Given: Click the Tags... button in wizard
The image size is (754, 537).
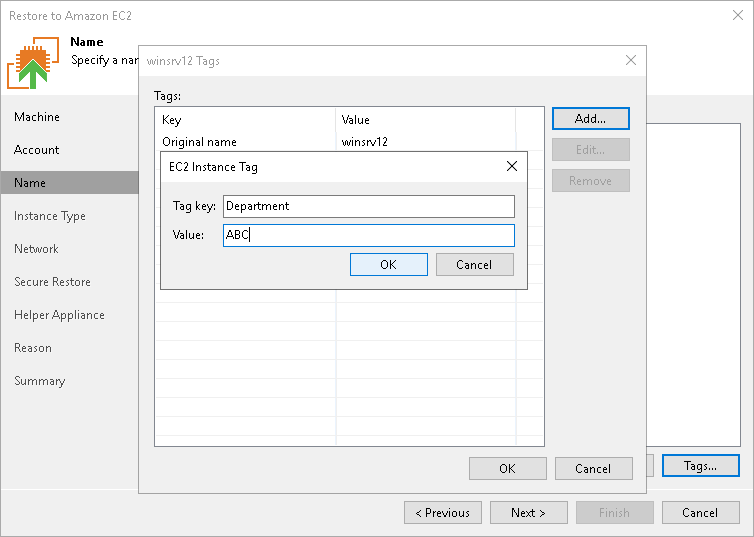Looking at the screenshot, I should pyautogui.click(x=701, y=465).
